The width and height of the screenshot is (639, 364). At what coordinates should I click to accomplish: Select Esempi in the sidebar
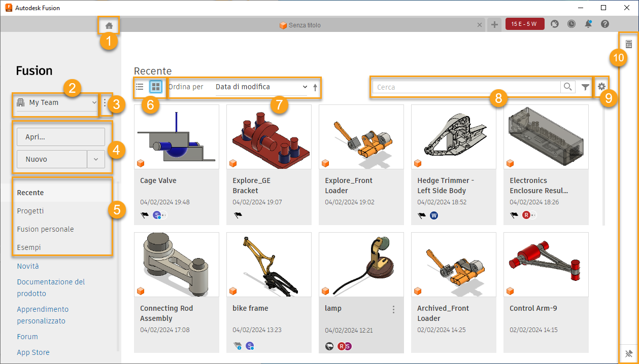(x=29, y=247)
